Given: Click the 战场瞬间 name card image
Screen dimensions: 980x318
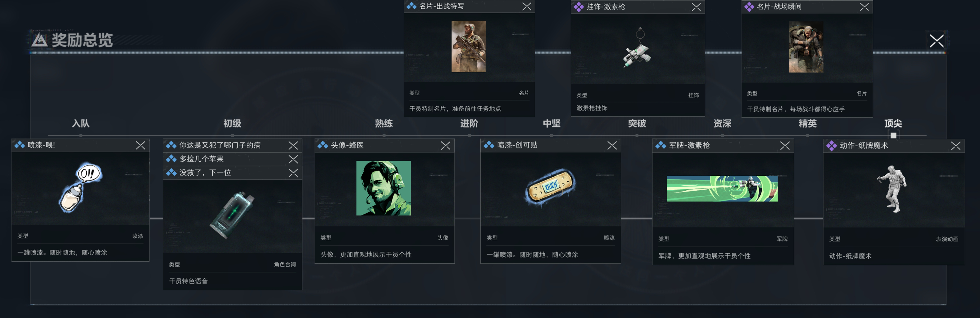Looking at the screenshot, I should [806, 47].
